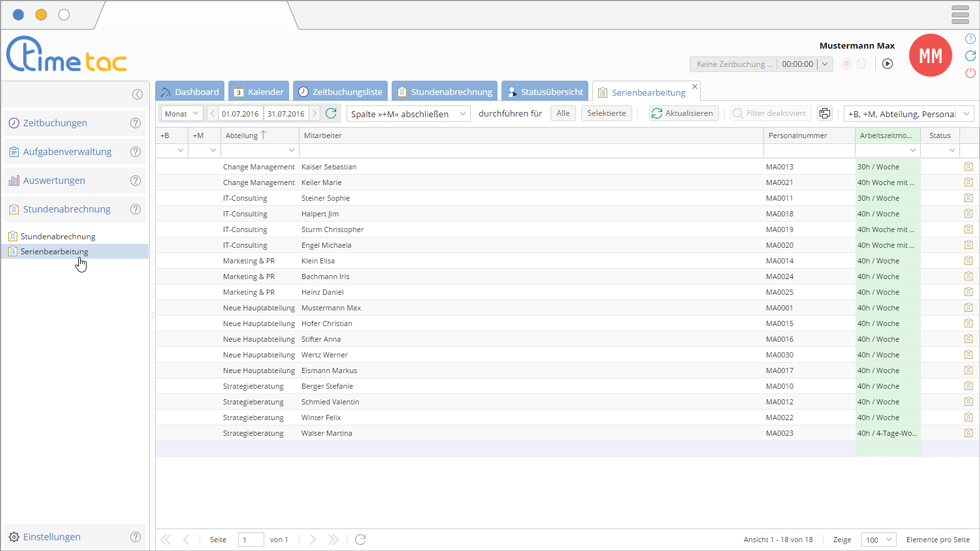Click the Aktualisieren button
This screenshot has height=551, width=980.
coord(683,114)
